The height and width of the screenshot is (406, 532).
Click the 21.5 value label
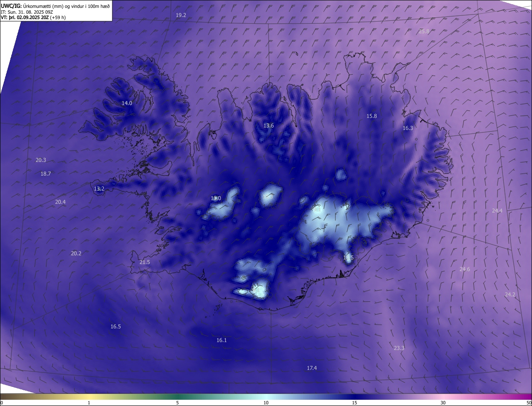145,262
